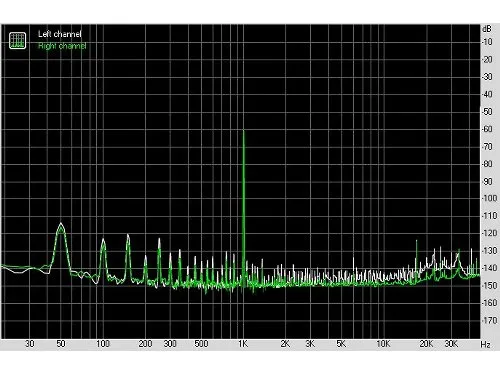The image size is (500, 375).
Task: Click the 50 frequency axis label
Action: click(x=61, y=344)
